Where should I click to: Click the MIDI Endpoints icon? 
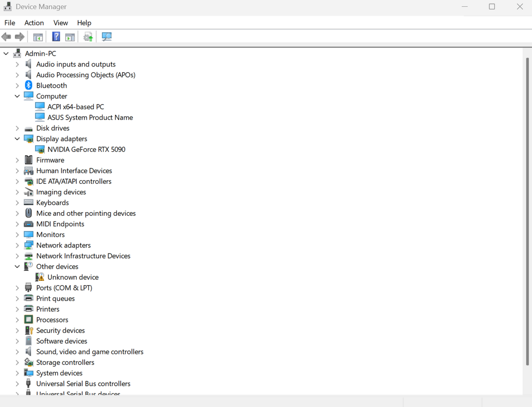point(28,224)
